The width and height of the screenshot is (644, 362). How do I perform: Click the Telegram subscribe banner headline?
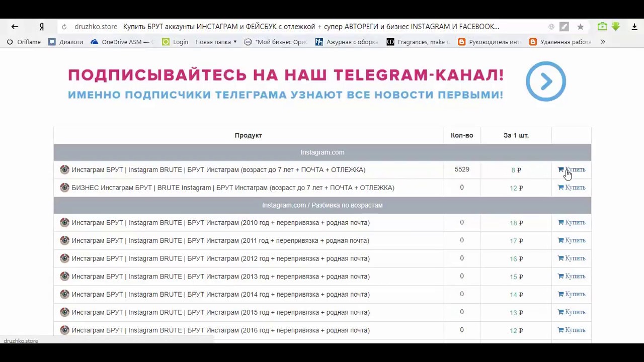point(286,75)
